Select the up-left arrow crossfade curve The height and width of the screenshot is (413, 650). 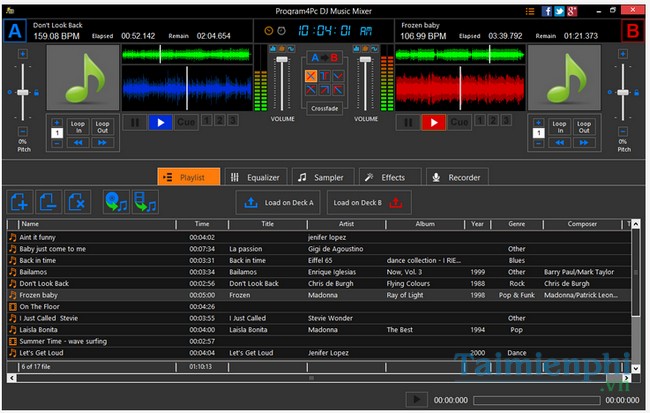pos(338,90)
